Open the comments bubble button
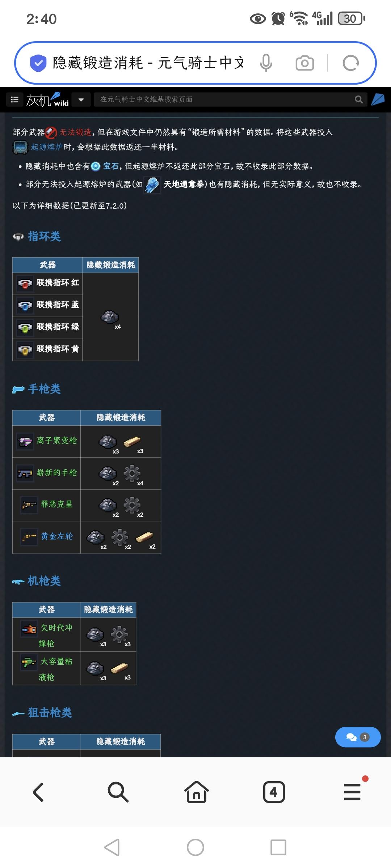The image size is (391, 868). click(x=358, y=737)
